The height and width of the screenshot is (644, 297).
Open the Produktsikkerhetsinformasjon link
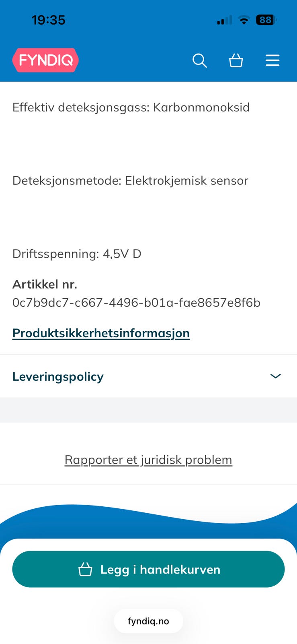tap(101, 333)
